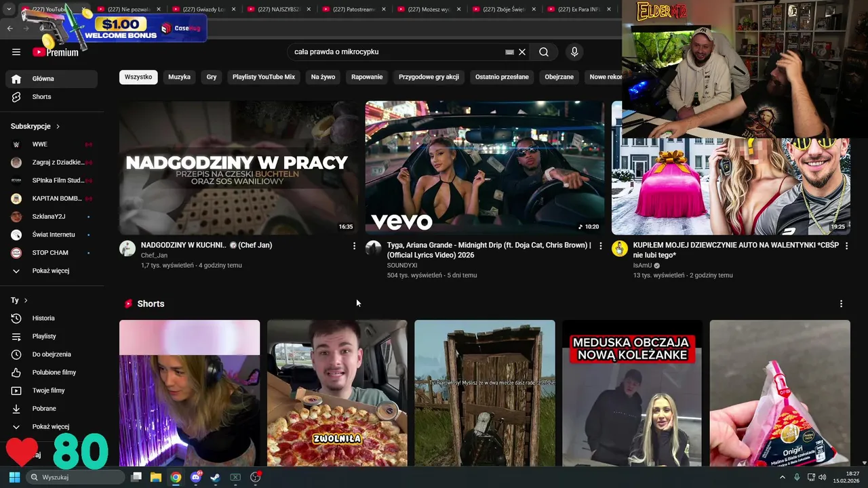Open the wooden outhouse game short
This screenshot has height=488, width=868.
coord(485,393)
